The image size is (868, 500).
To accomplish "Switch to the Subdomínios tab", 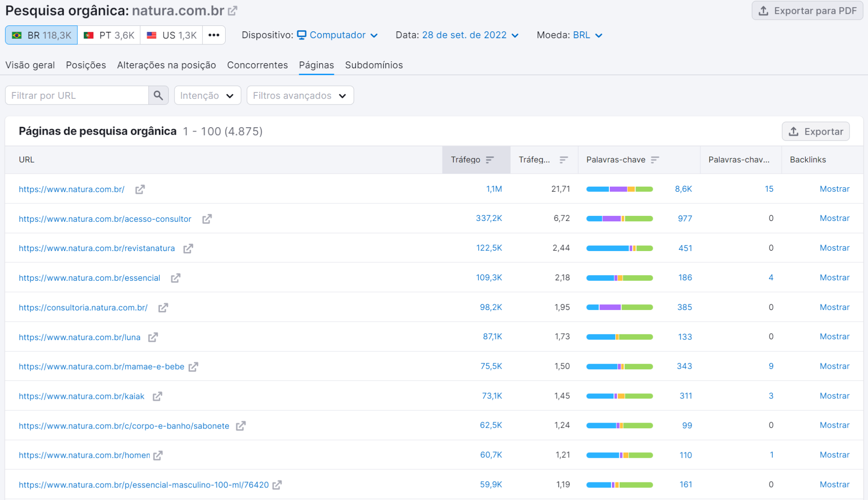I will 374,65.
